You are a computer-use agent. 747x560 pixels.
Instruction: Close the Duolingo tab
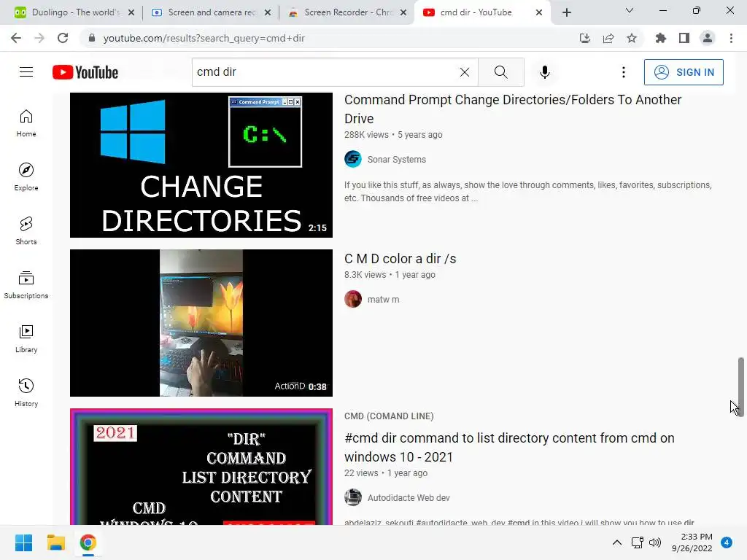click(131, 12)
